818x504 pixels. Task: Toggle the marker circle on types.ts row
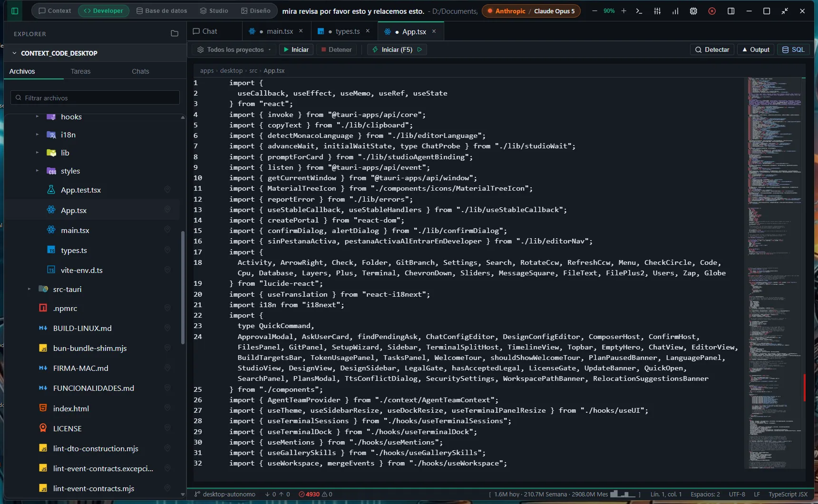point(167,250)
